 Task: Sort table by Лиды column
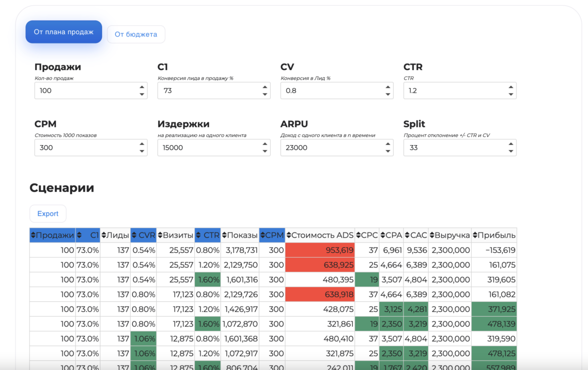click(x=115, y=235)
